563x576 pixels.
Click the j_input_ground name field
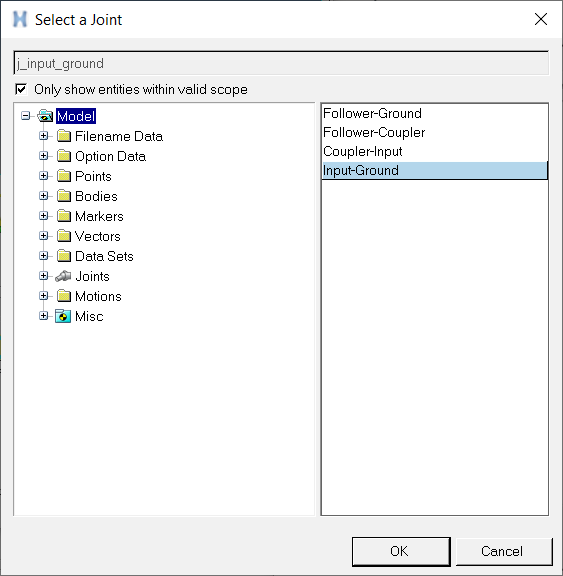[281, 63]
